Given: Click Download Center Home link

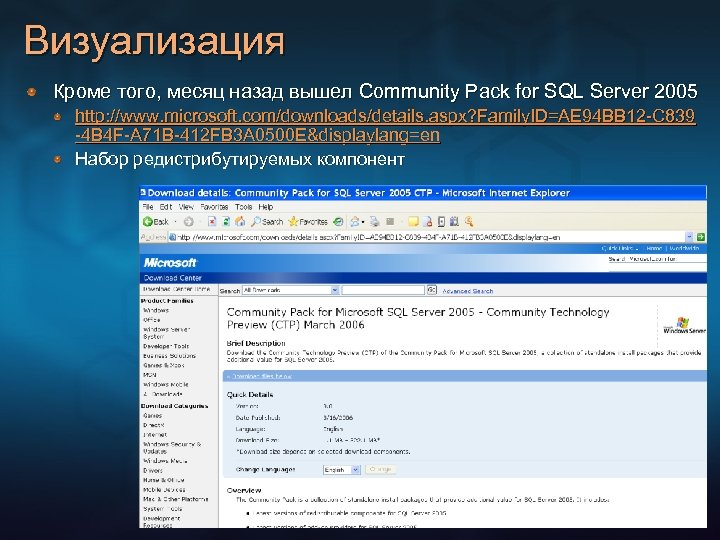Looking at the screenshot, I should click(x=176, y=289).
